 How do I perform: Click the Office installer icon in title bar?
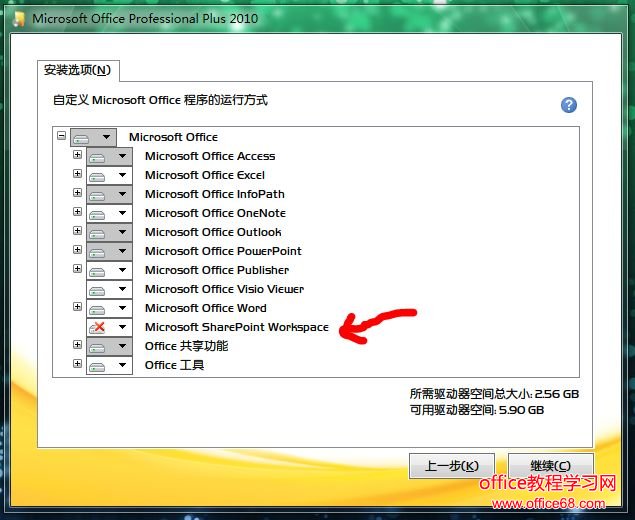point(19,19)
